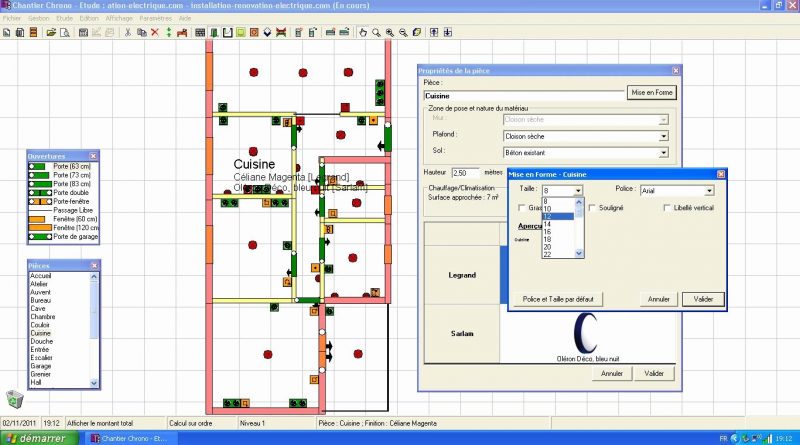The image size is (800, 445).
Task: Select the green door openings tool
Action: click(214, 32)
